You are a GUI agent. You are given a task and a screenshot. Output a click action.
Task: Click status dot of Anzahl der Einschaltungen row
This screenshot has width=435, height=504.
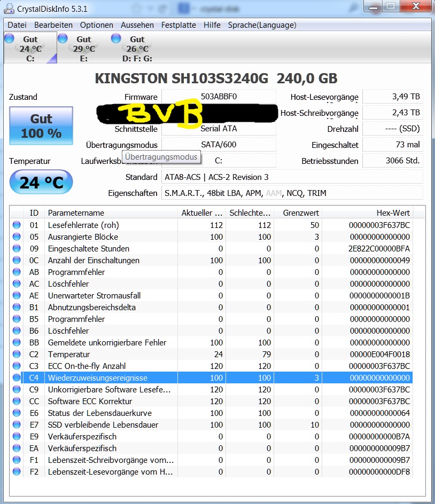[17, 261]
